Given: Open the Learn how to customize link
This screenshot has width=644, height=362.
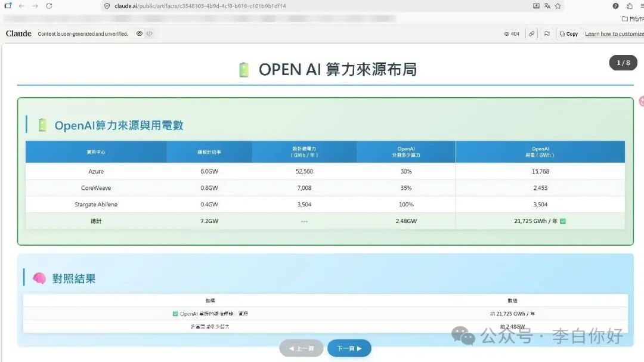Looking at the screenshot, I should pos(614,33).
